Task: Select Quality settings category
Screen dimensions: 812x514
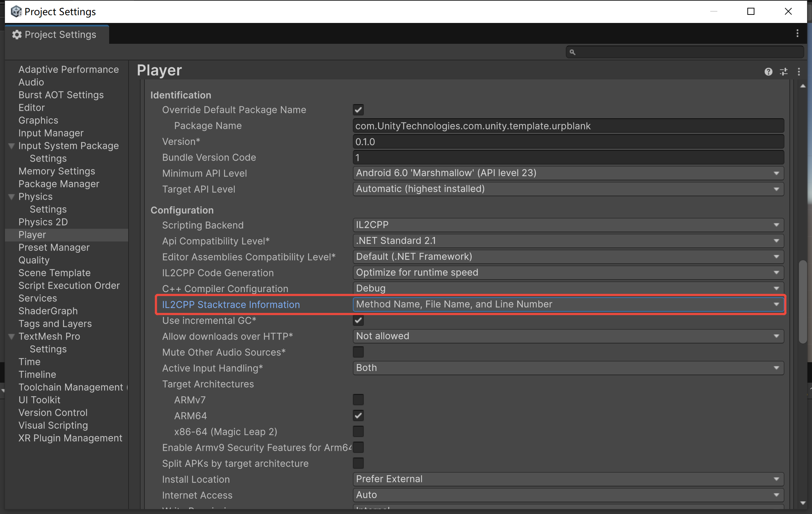Action: coord(34,260)
